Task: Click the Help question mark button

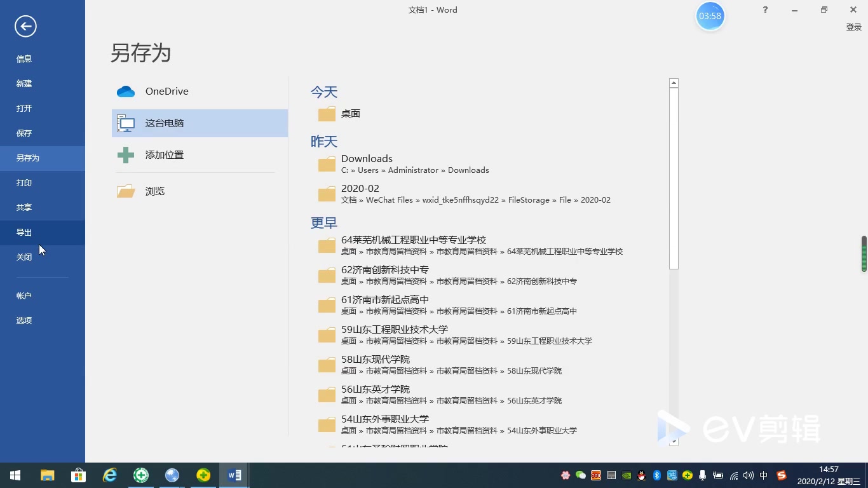Action: pos(765,10)
